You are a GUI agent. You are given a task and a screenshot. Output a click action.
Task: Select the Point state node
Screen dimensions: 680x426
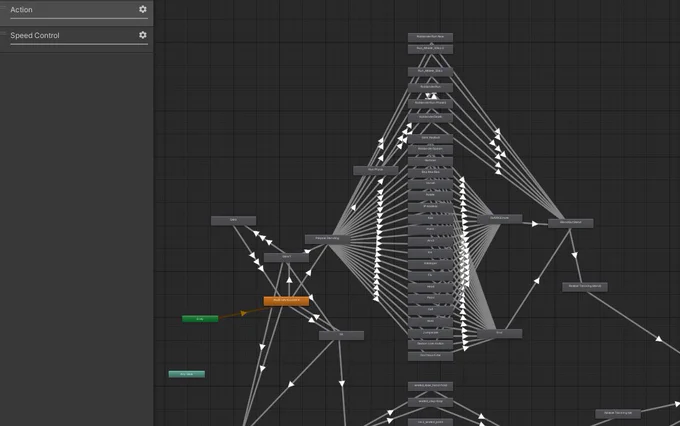point(430,229)
